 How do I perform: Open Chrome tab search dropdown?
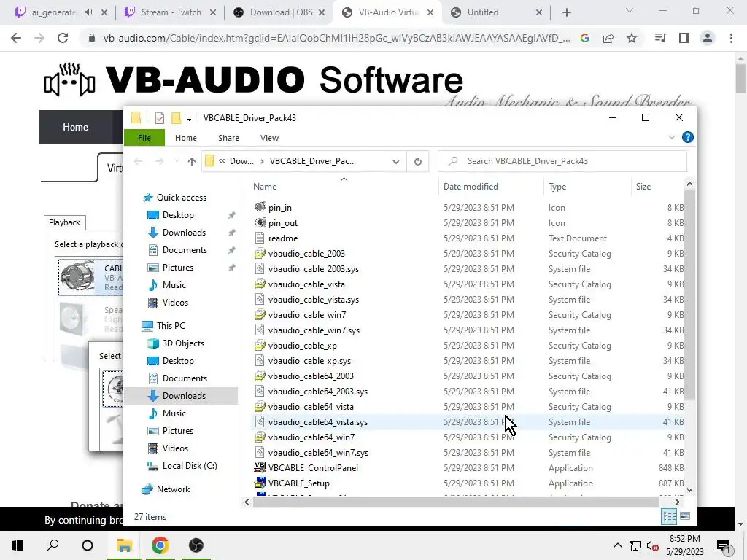point(630,10)
